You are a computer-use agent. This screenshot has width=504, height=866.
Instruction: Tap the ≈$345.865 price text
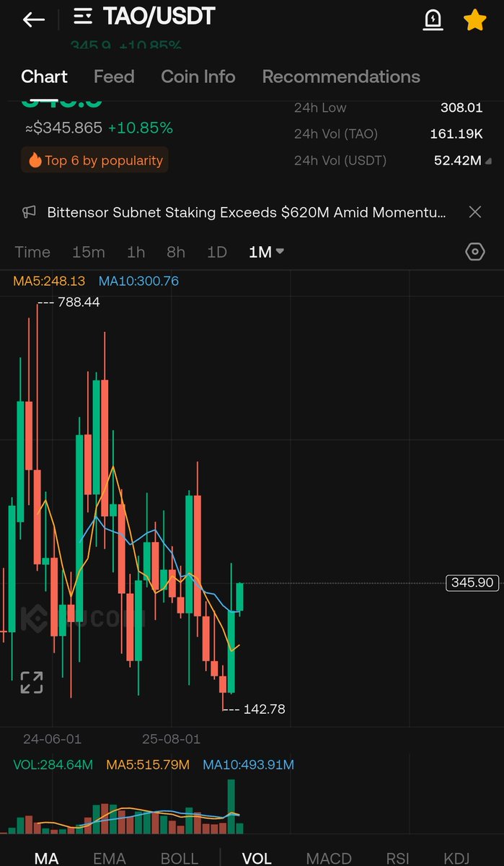point(63,128)
